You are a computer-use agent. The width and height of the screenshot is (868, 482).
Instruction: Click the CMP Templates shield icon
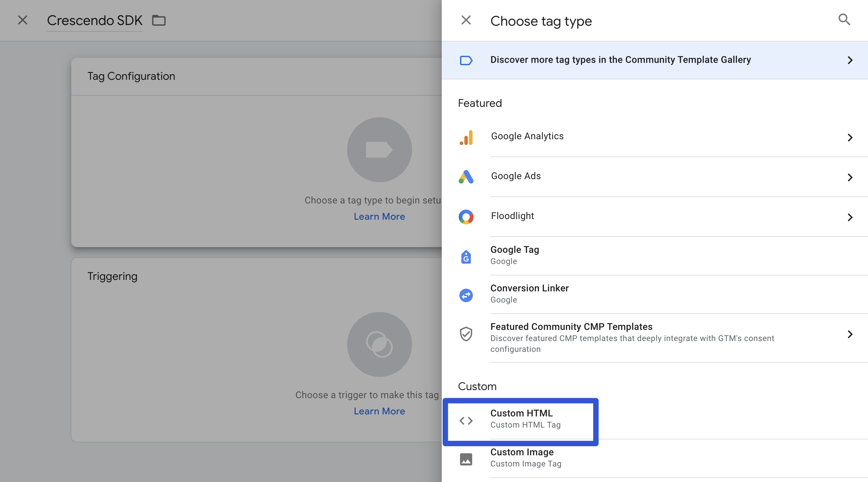tap(466, 334)
